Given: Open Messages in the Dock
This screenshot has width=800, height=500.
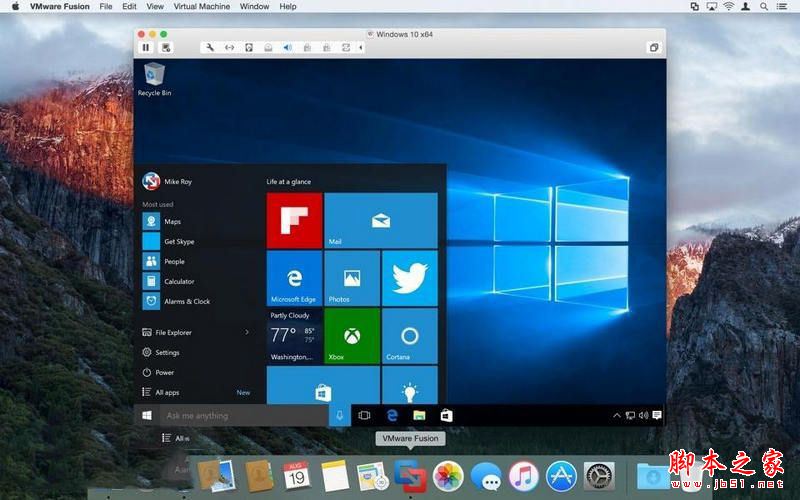Looking at the screenshot, I should pyautogui.click(x=486, y=478).
